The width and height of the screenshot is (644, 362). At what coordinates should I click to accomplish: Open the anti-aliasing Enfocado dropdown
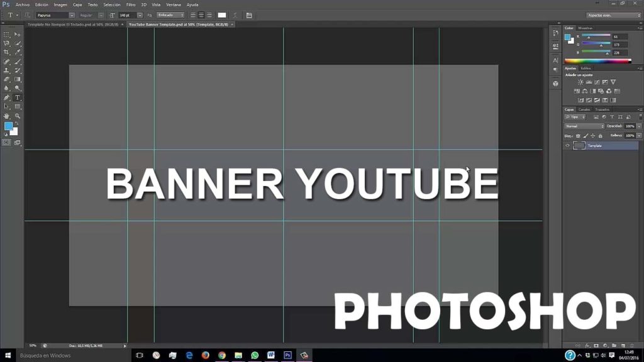point(170,15)
